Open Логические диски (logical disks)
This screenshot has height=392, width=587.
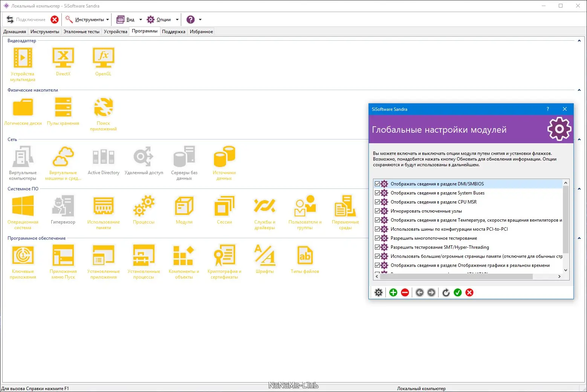(23, 109)
